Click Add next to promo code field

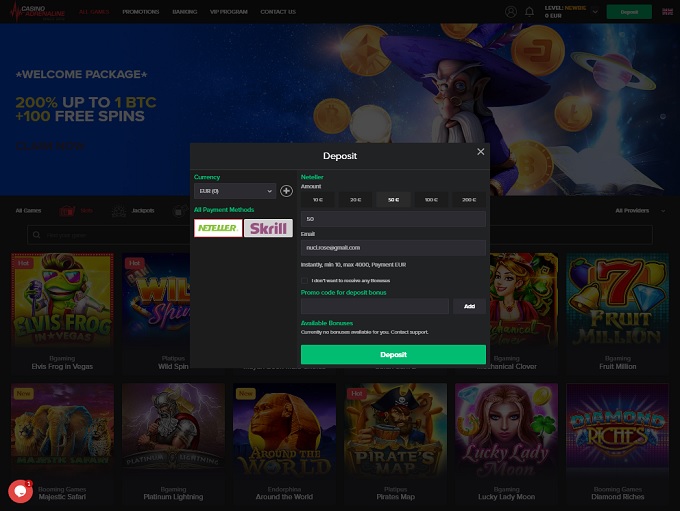click(x=468, y=306)
